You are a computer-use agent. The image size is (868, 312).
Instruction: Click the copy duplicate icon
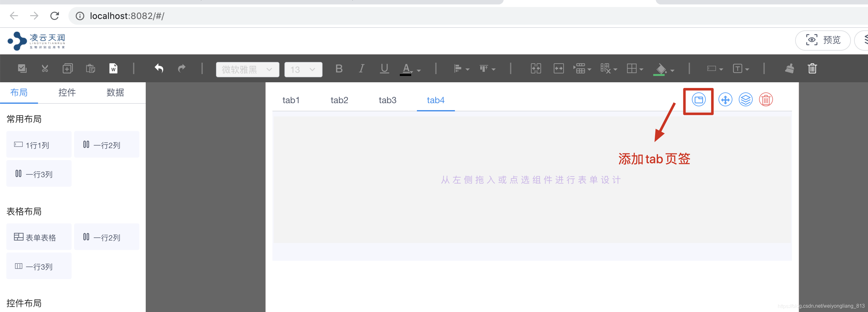pyautogui.click(x=68, y=69)
